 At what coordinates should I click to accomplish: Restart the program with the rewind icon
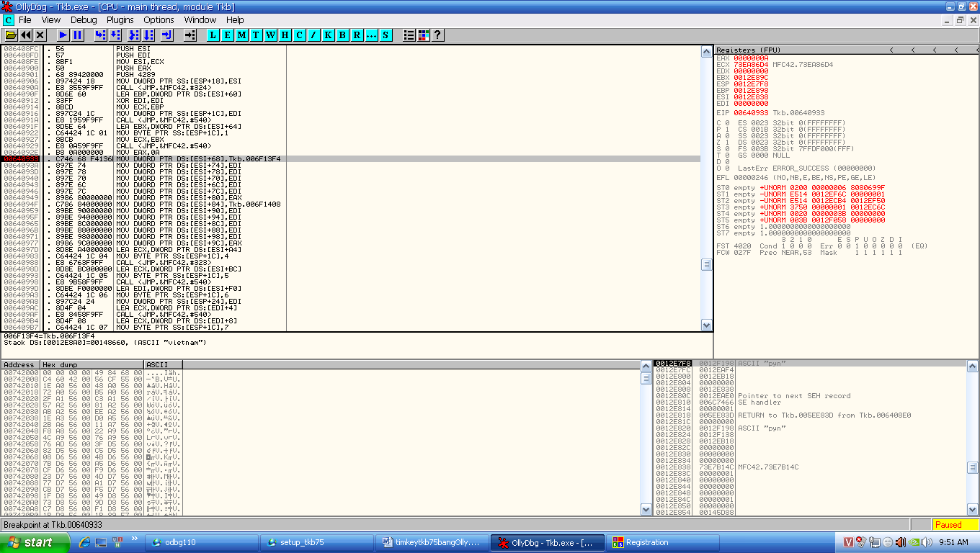[x=26, y=35]
